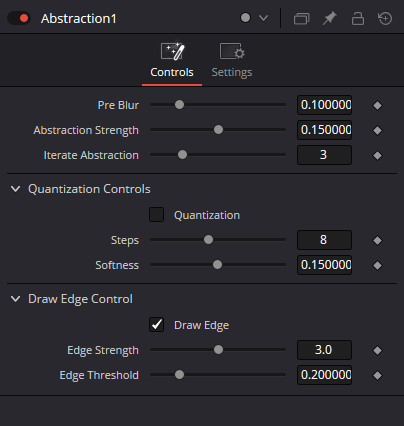Add a keyframe for Steps
404x426 pixels.
377,240
